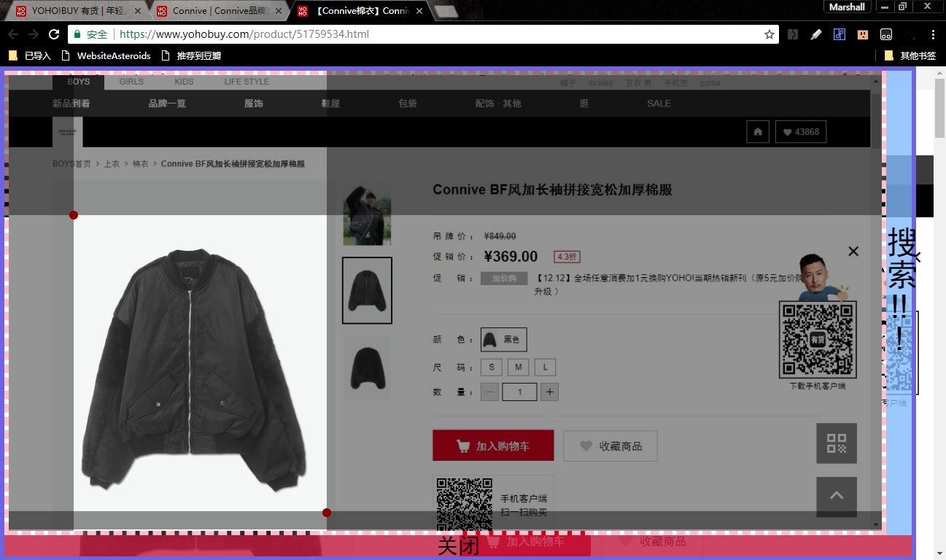Open the Chrome three-dot menu
Image resolution: width=946 pixels, height=560 pixels.
click(x=933, y=34)
